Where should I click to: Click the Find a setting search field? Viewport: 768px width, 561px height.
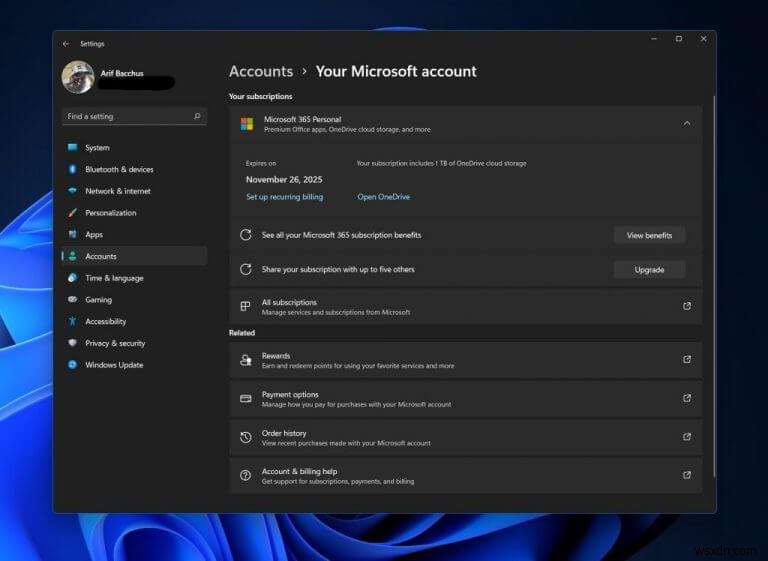click(x=134, y=116)
